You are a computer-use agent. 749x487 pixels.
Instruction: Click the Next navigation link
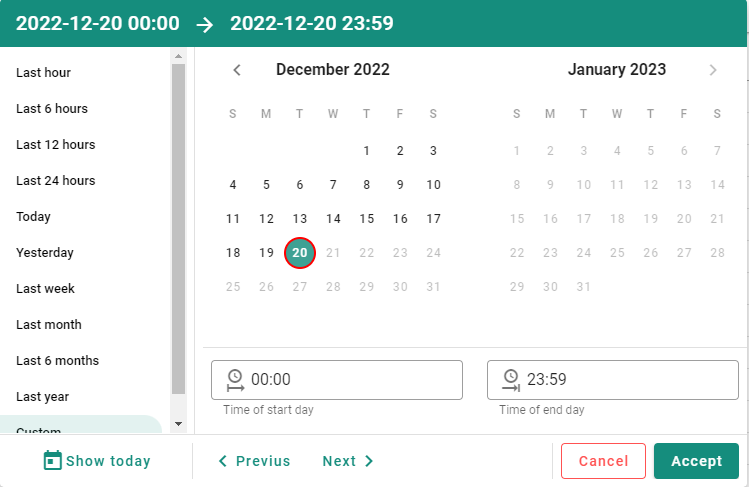pos(348,461)
